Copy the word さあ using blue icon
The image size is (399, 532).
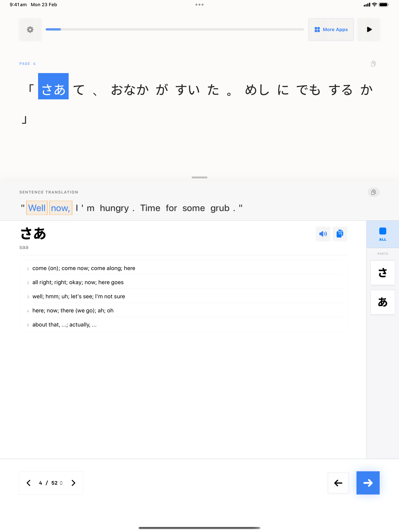[x=340, y=234]
